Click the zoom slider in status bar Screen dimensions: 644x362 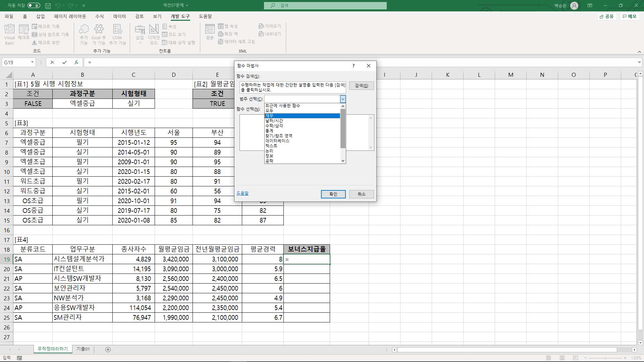pyautogui.click(x=605, y=358)
